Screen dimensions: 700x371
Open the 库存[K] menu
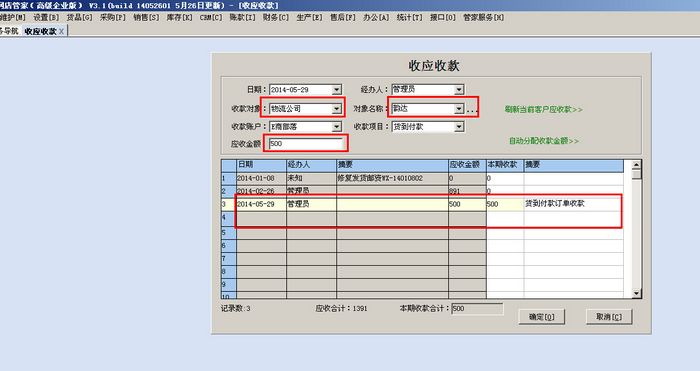[179, 17]
